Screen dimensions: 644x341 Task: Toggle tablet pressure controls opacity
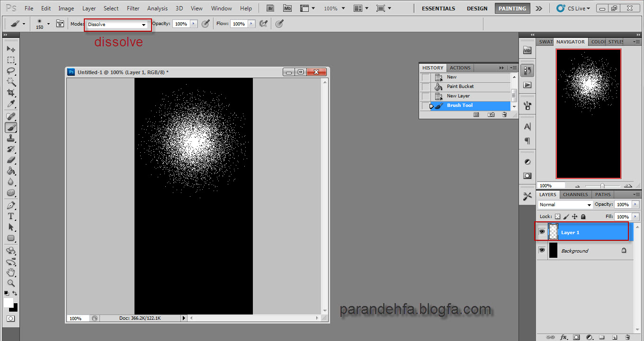pyautogui.click(x=206, y=24)
